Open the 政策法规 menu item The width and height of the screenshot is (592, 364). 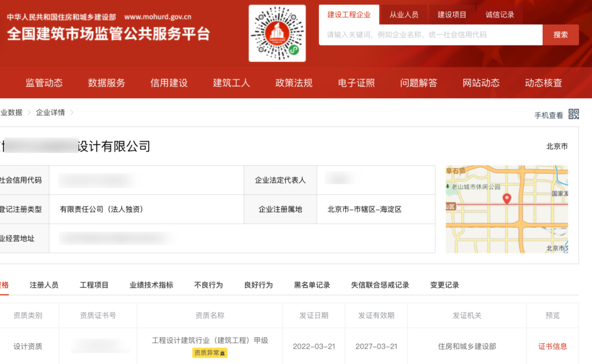tap(293, 83)
